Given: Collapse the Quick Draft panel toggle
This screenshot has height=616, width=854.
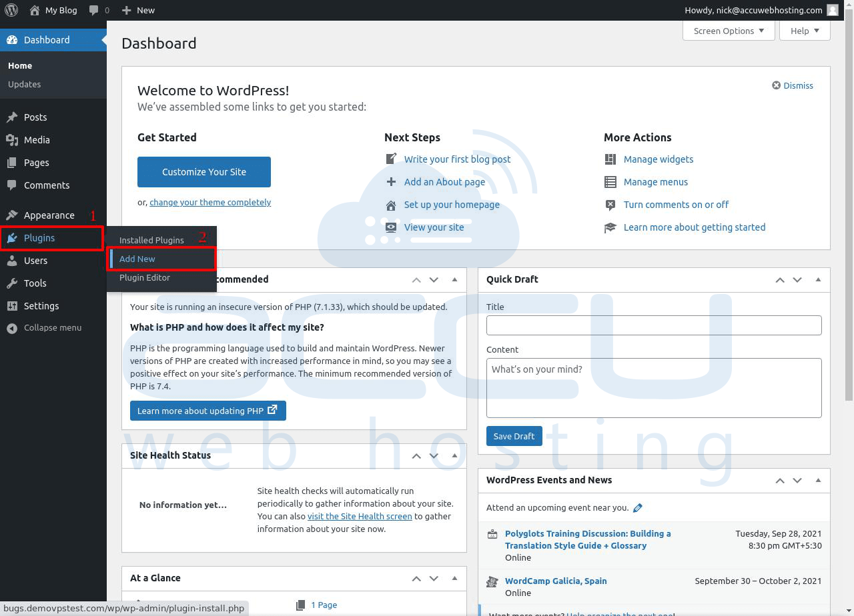Looking at the screenshot, I should [x=818, y=280].
